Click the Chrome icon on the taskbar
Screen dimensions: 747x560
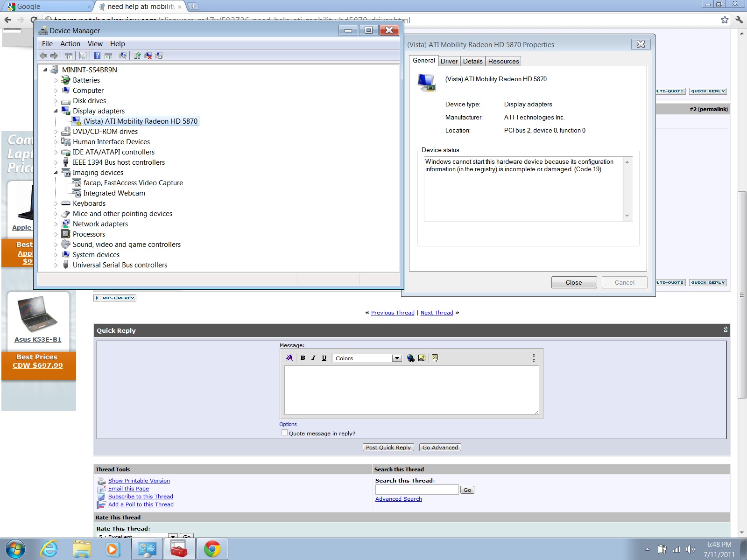coord(212,549)
